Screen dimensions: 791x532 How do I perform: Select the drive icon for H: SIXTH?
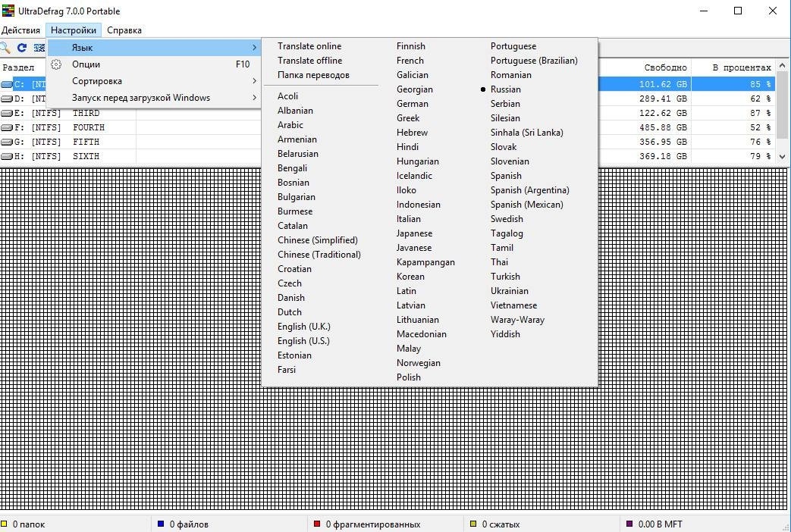click(x=7, y=156)
